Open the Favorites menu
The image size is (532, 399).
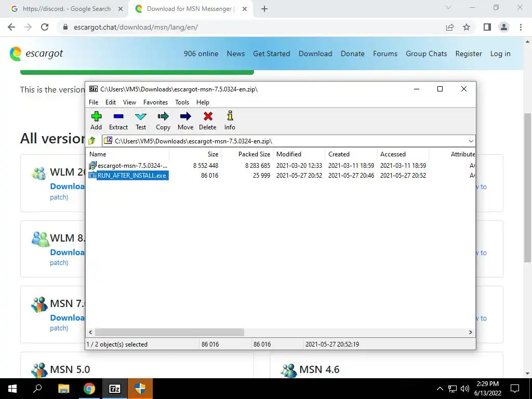(x=155, y=102)
